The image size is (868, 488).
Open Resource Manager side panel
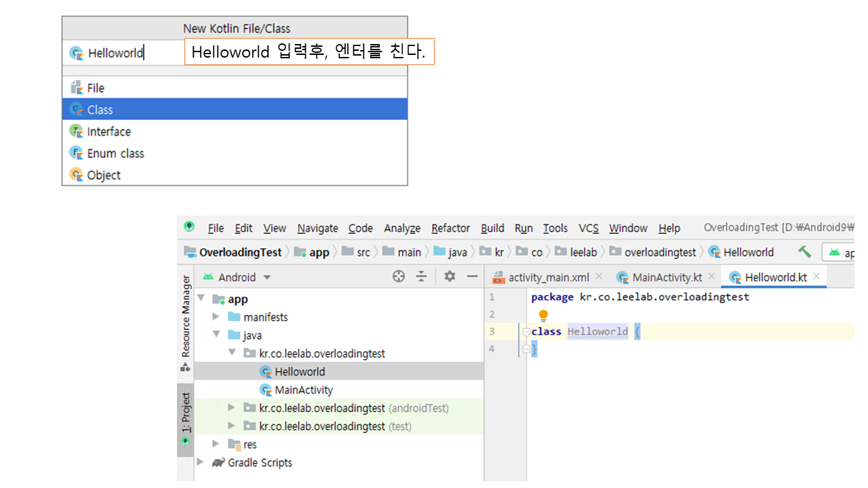click(185, 317)
